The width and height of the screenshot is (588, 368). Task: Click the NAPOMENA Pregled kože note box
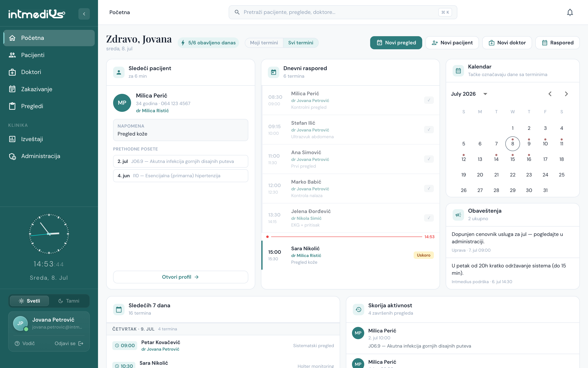[180, 130]
